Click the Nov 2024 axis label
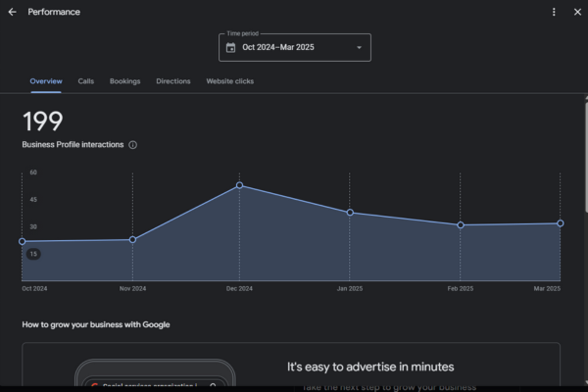Viewport: 588px width, 392px height. click(132, 289)
